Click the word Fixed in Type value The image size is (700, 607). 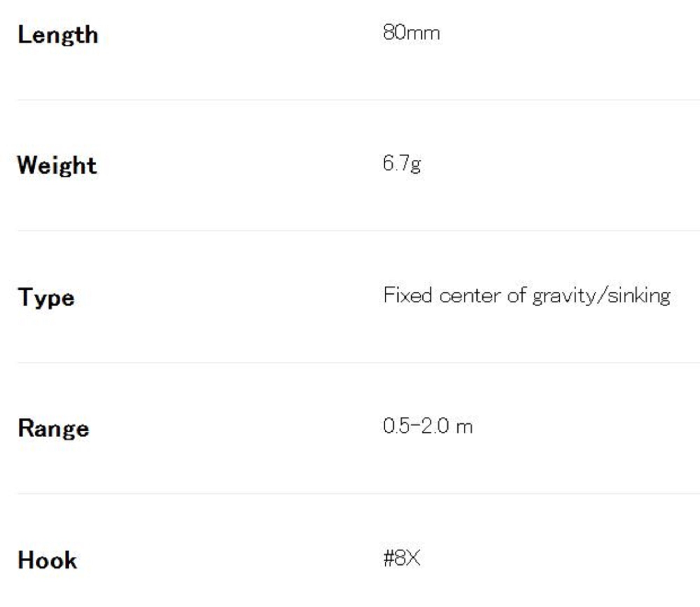click(x=407, y=295)
